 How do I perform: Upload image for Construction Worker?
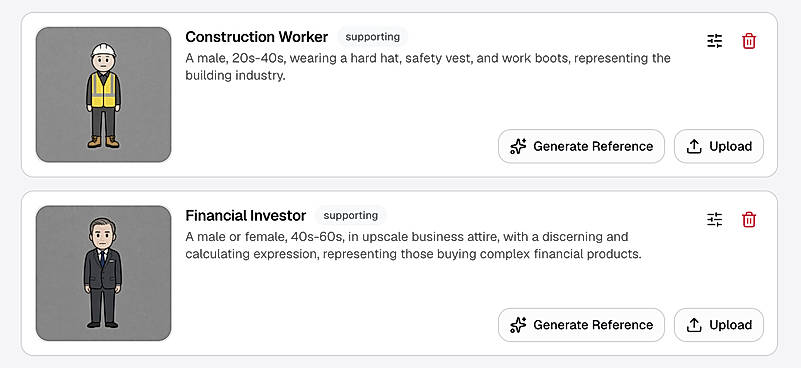pyautogui.click(x=719, y=147)
